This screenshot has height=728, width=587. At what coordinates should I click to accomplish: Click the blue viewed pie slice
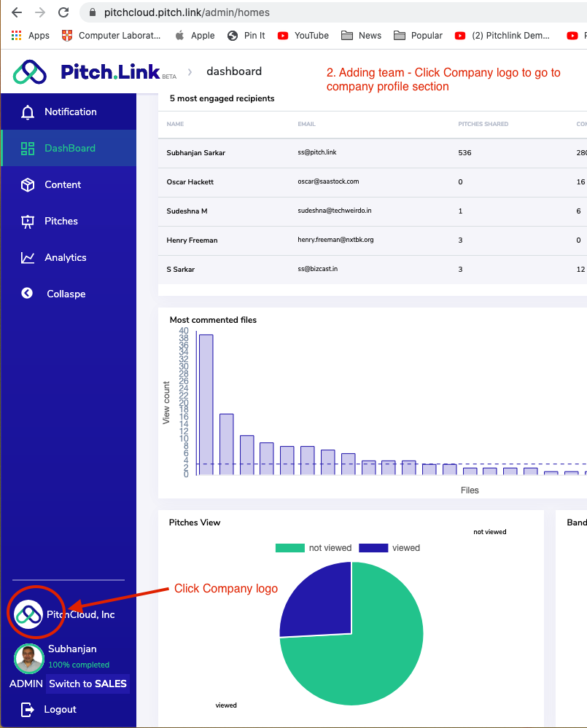[323, 603]
